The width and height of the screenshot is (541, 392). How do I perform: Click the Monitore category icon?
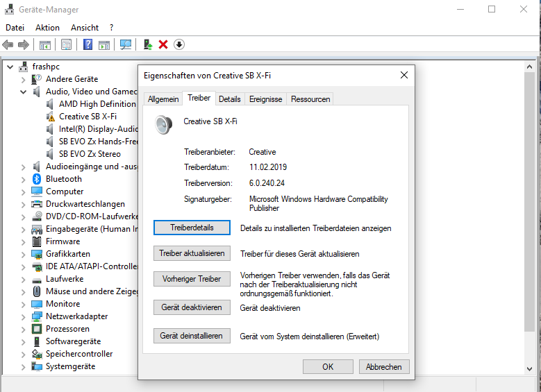[37, 304]
